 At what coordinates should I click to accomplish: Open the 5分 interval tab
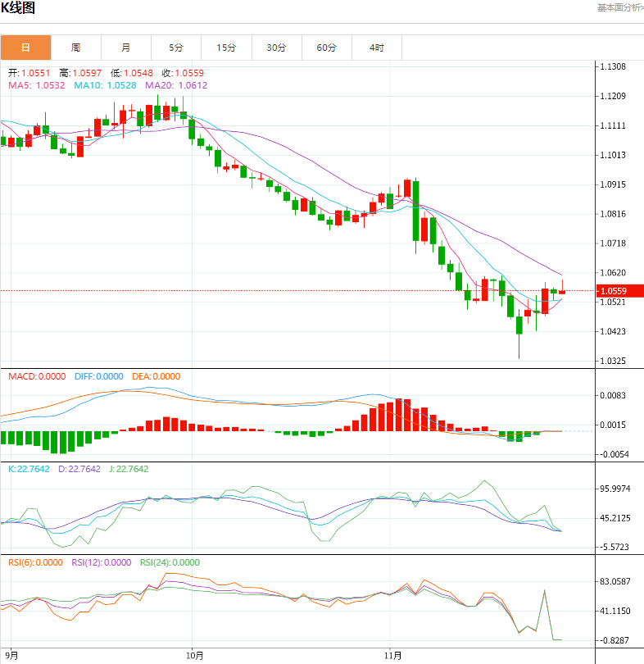[176, 48]
